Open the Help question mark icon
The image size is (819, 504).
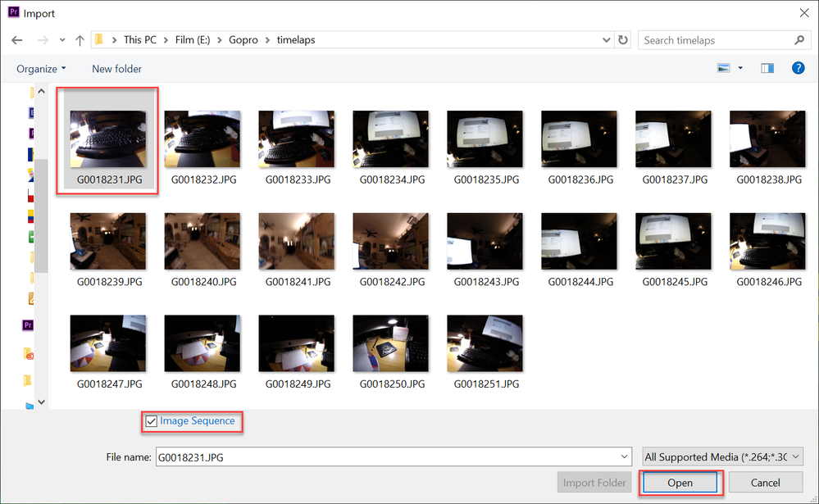pyautogui.click(x=798, y=68)
